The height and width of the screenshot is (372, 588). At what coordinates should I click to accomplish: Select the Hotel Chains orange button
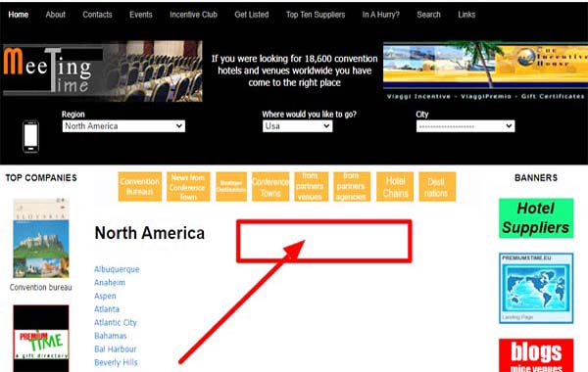[x=395, y=187]
